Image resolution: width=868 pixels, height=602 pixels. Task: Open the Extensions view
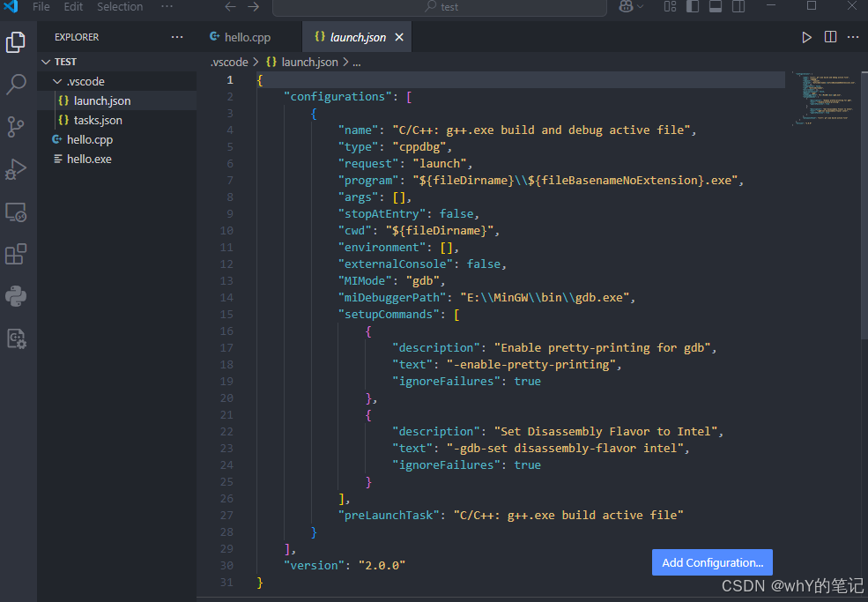tap(16, 254)
